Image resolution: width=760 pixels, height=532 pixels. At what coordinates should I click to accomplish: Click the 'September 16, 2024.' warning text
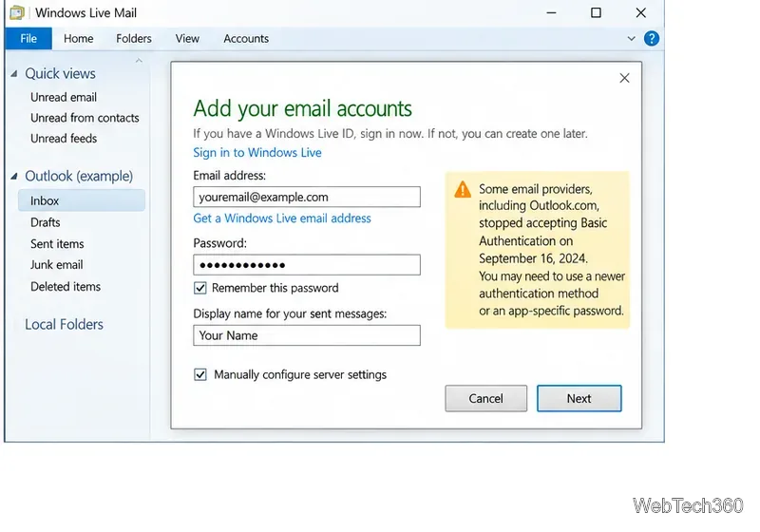tap(533, 258)
